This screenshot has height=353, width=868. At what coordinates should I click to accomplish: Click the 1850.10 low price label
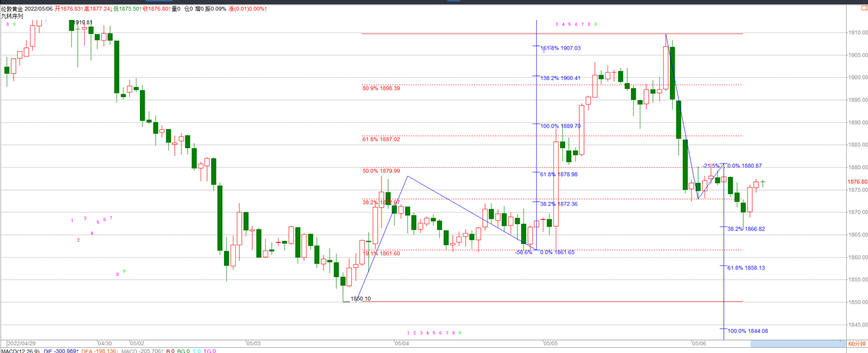tap(360, 299)
